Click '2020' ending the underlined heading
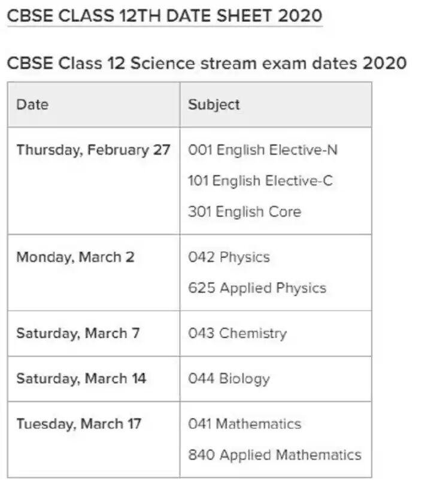 301,16
